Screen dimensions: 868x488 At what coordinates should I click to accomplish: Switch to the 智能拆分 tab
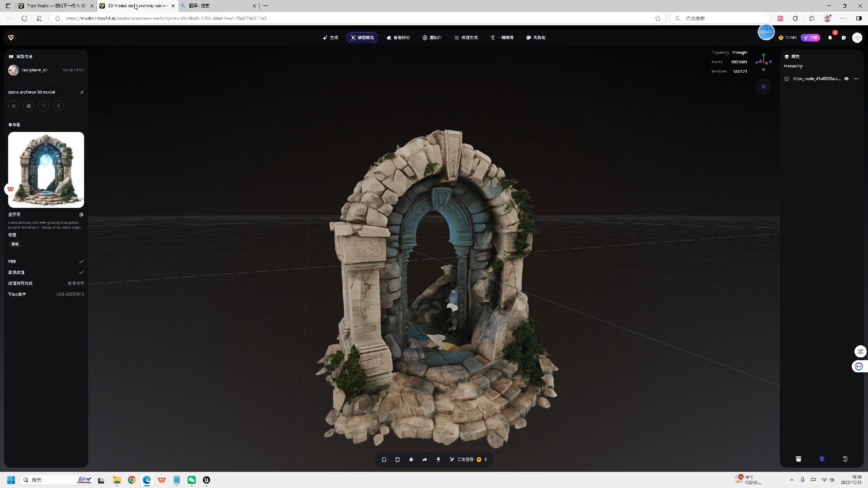(398, 38)
